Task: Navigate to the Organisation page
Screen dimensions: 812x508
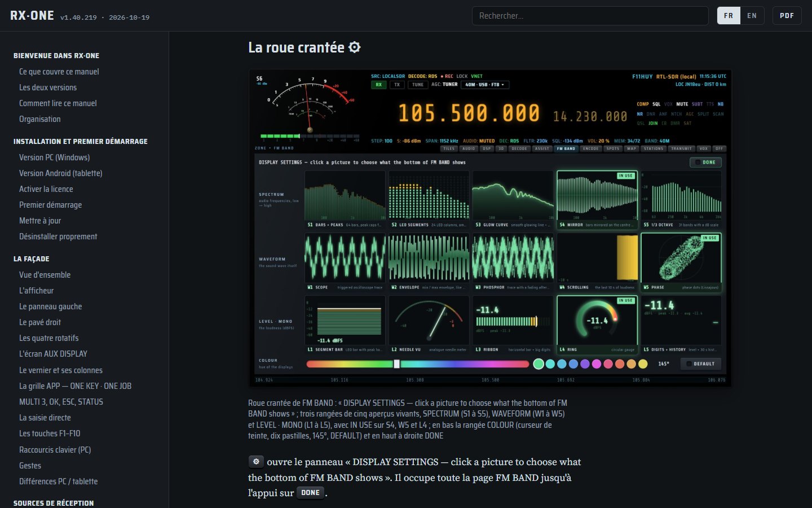Action: [x=40, y=119]
